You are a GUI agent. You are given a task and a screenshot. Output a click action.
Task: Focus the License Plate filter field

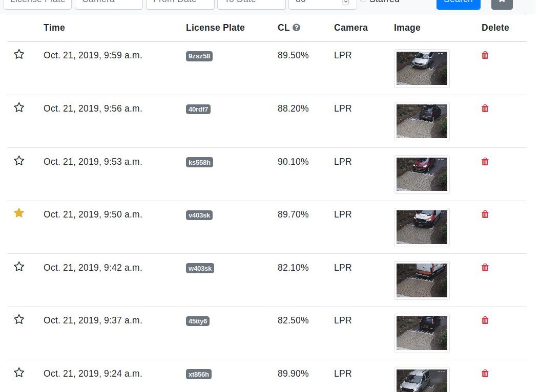[x=37, y=3]
